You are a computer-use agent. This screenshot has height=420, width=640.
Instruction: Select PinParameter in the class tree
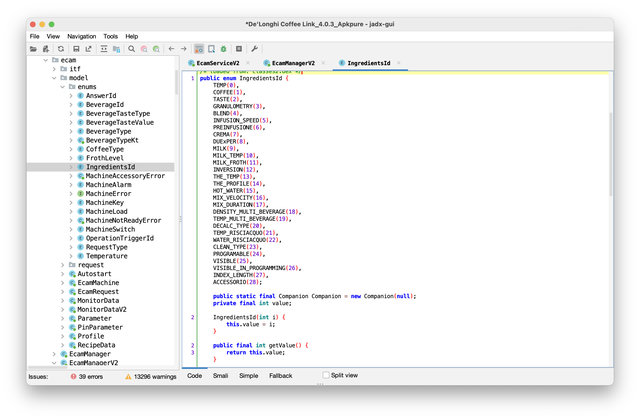pos(100,327)
